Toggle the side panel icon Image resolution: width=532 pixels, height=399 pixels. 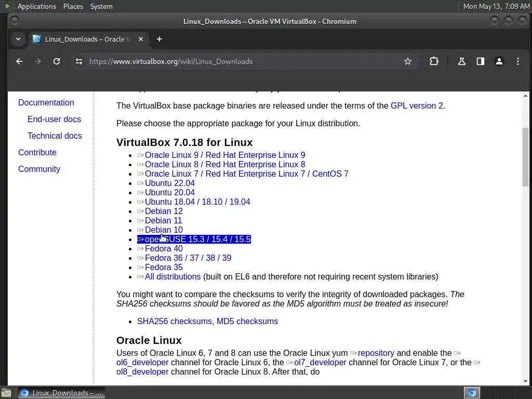480,61
